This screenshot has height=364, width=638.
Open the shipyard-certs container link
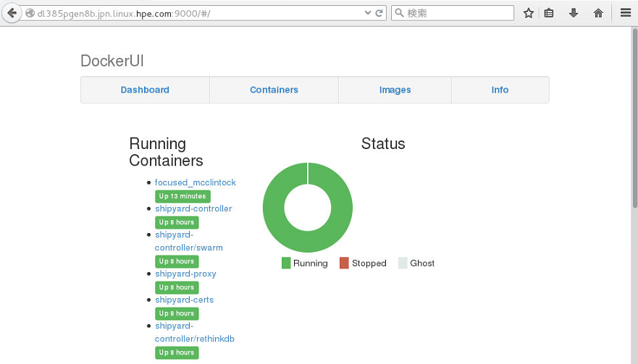185,300
